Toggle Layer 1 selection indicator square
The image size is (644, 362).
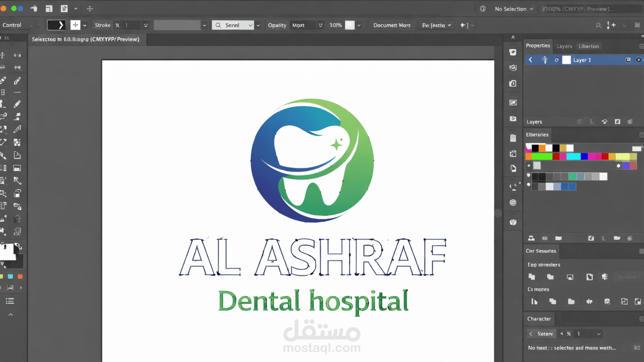(628, 60)
